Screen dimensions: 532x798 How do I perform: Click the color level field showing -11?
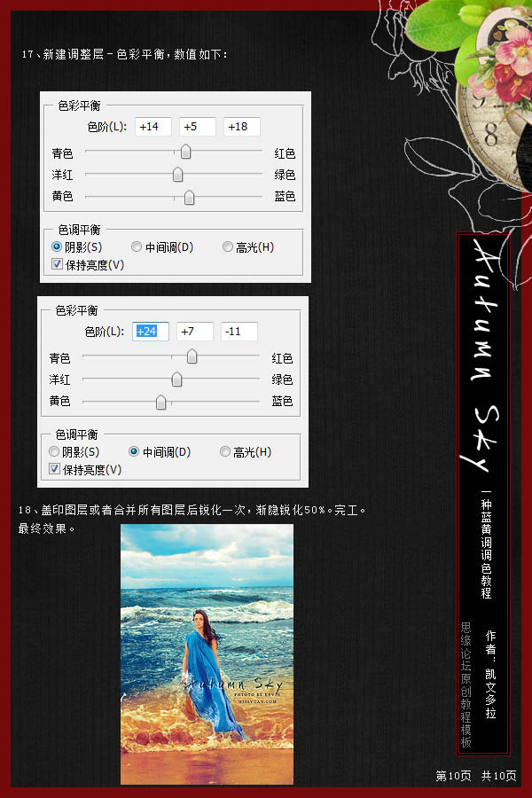click(239, 332)
